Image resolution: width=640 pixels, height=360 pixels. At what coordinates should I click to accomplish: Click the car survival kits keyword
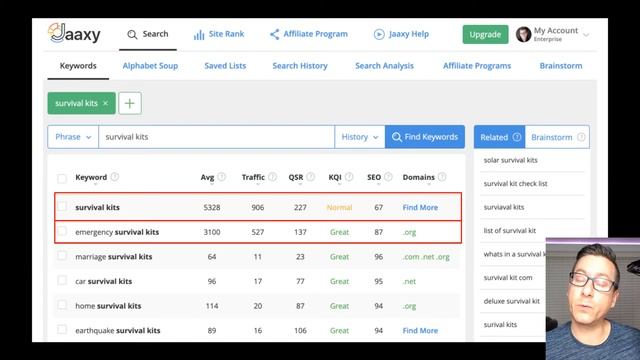tap(104, 281)
